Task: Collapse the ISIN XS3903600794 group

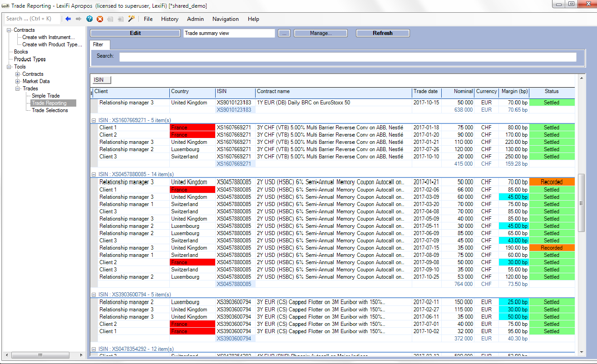Action: pos(94,295)
